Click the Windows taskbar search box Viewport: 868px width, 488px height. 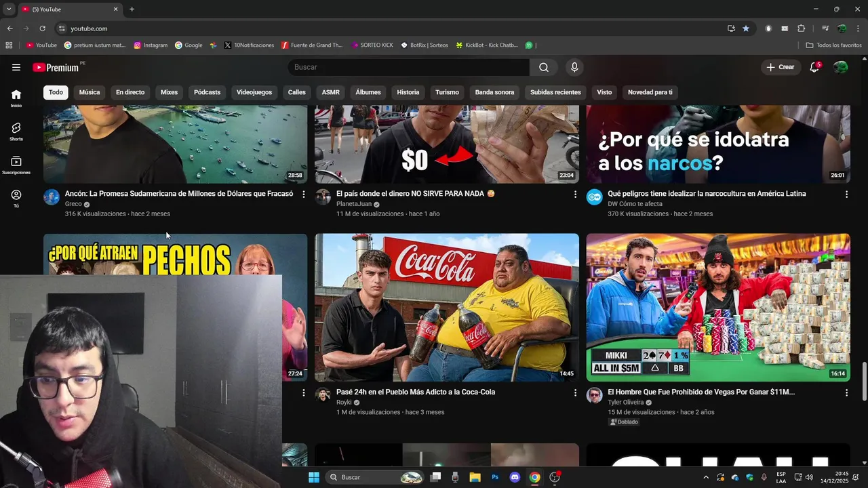click(x=375, y=477)
